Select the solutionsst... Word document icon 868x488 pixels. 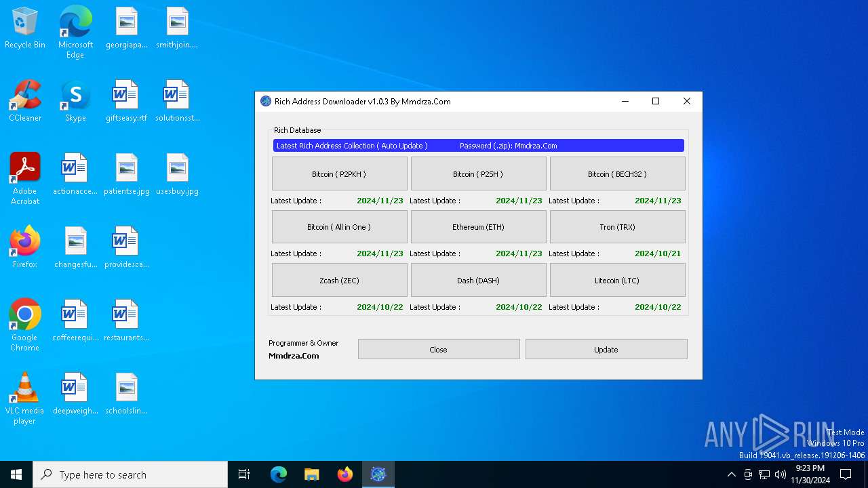click(177, 102)
